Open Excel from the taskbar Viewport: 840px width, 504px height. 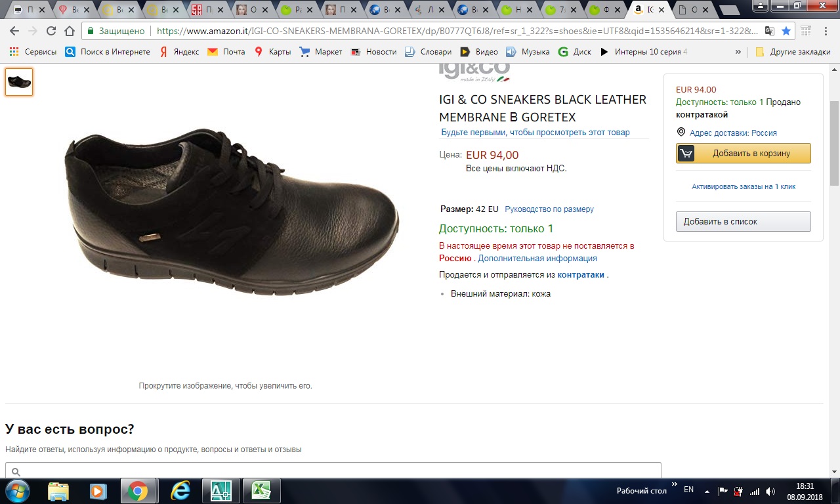click(x=261, y=491)
